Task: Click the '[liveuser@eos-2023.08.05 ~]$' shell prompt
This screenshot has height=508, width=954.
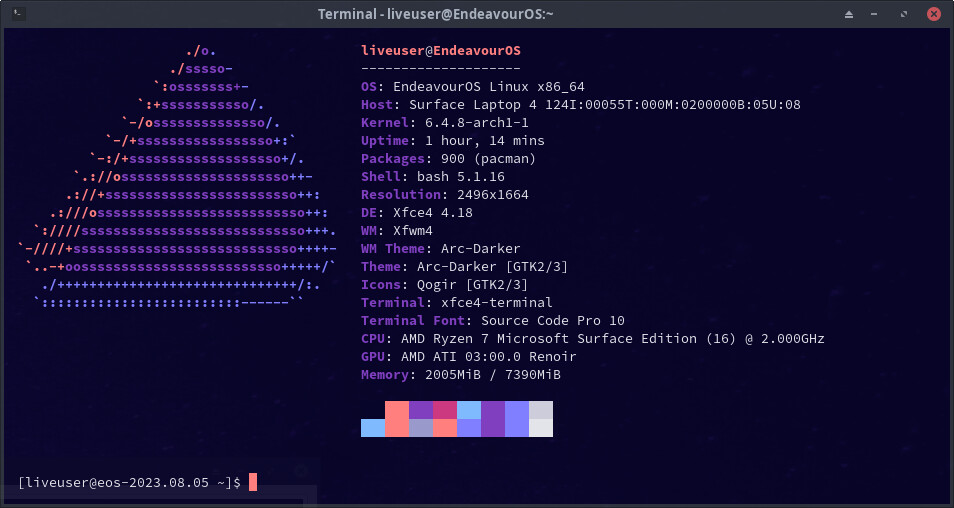Action: (129, 482)
